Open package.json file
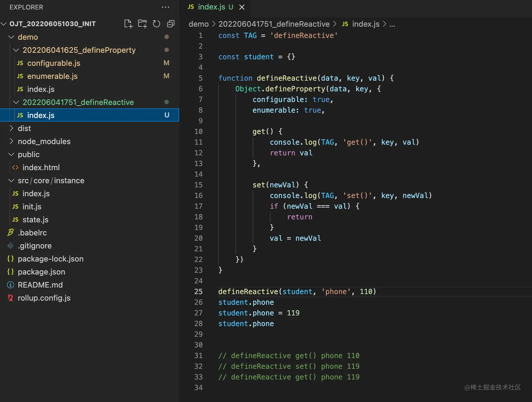The height and width of the screenshot is (402, 532). point(42,272)
